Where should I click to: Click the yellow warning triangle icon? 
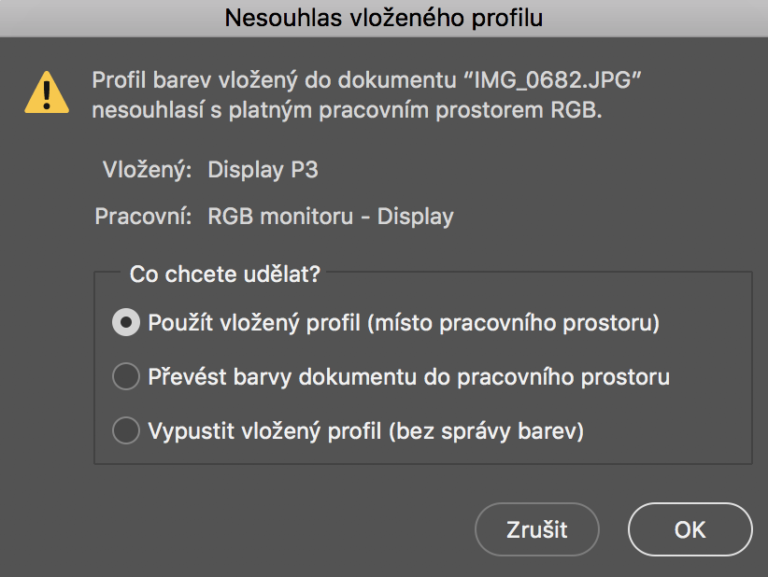pyautogui.click(x=47, y=92)
